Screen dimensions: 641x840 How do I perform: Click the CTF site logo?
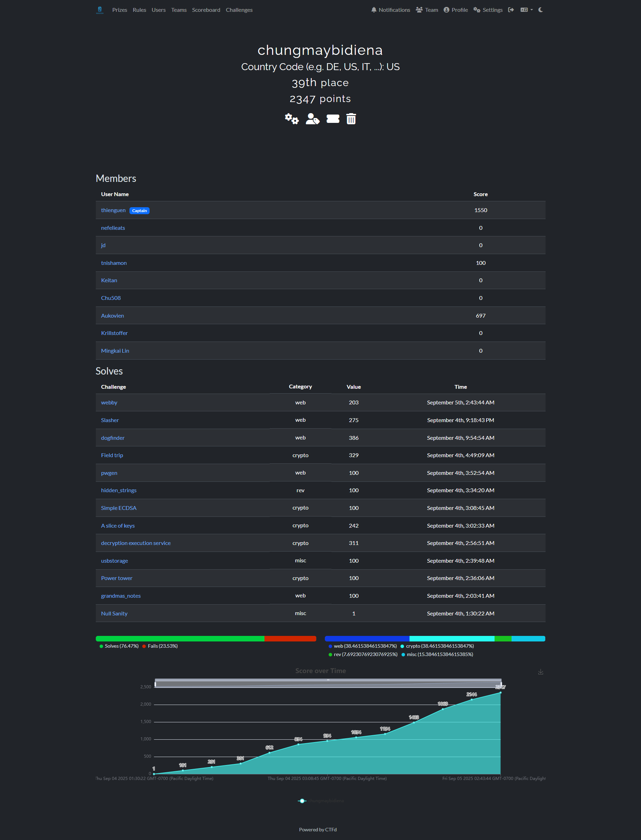pyautogui.click(x=100, y=10)
